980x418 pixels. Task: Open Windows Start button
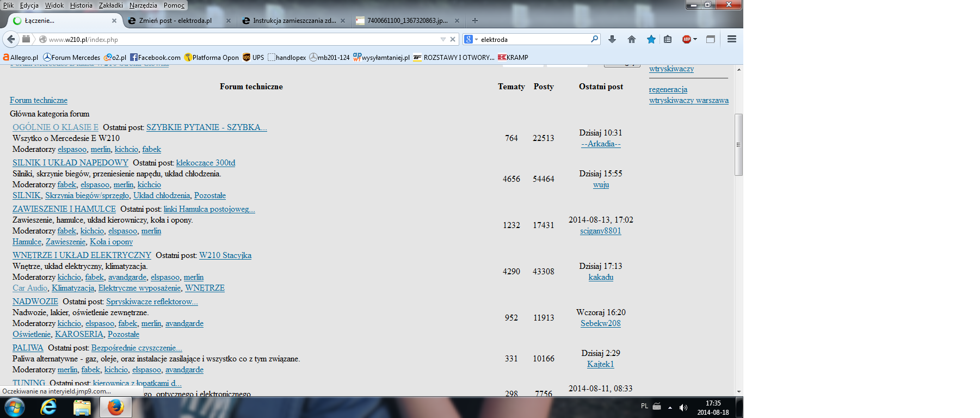[x=15, y=407]
